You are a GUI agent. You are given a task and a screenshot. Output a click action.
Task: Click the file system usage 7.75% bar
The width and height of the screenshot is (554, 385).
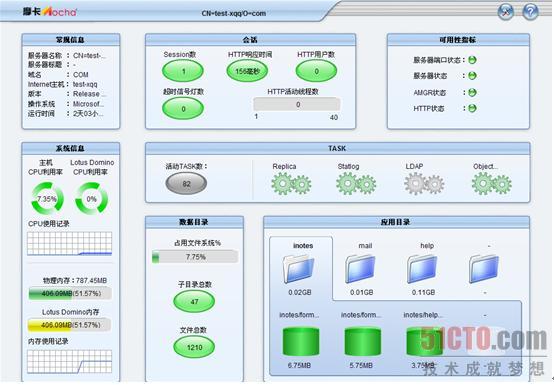click(195, 257)
